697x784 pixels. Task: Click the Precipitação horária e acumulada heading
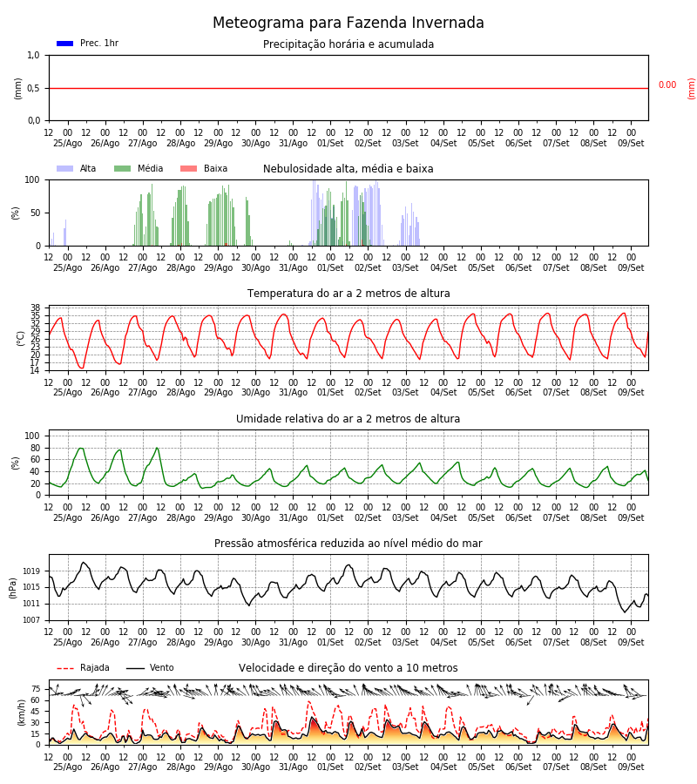pos(348,44)
